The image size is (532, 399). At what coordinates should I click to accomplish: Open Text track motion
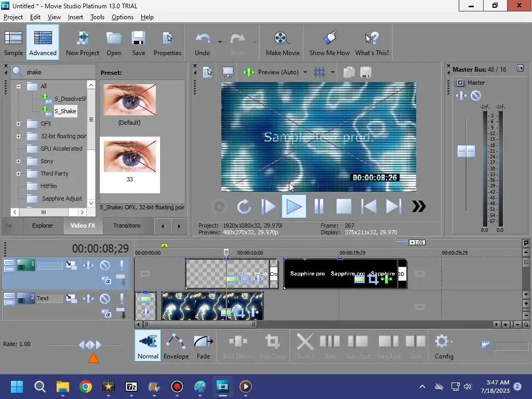coord(71,298)
